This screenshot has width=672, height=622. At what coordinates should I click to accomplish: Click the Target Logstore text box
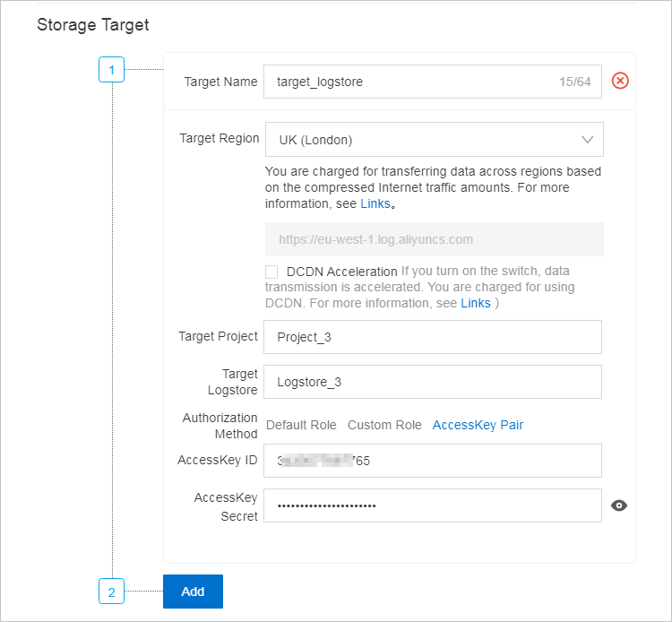(x=433, y=382)
